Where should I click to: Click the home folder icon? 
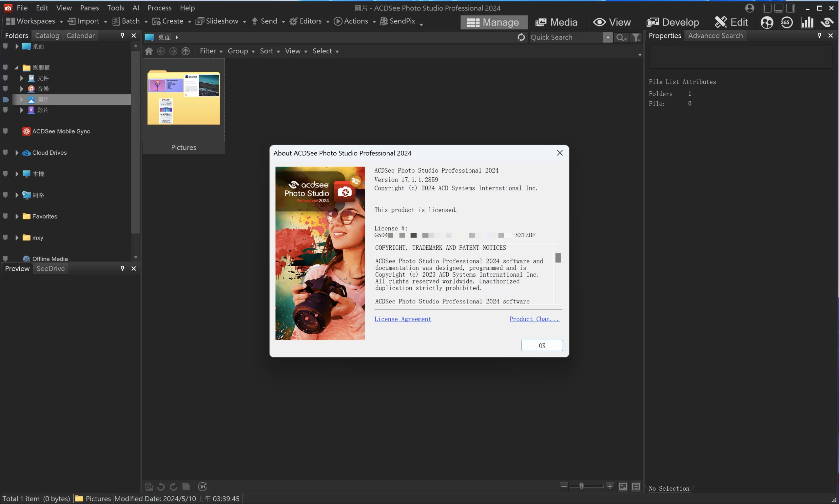[149, 51]
